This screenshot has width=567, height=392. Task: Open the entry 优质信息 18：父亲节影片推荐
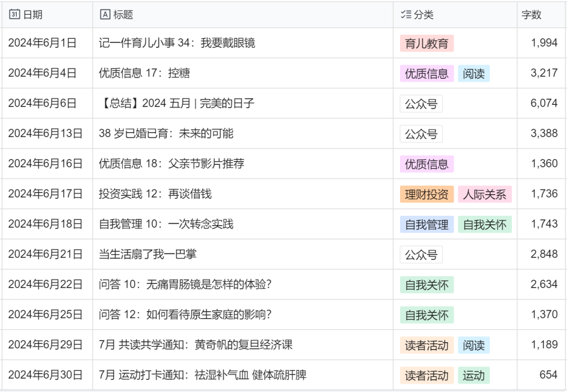pyautogui.click(x=171, y=164)
